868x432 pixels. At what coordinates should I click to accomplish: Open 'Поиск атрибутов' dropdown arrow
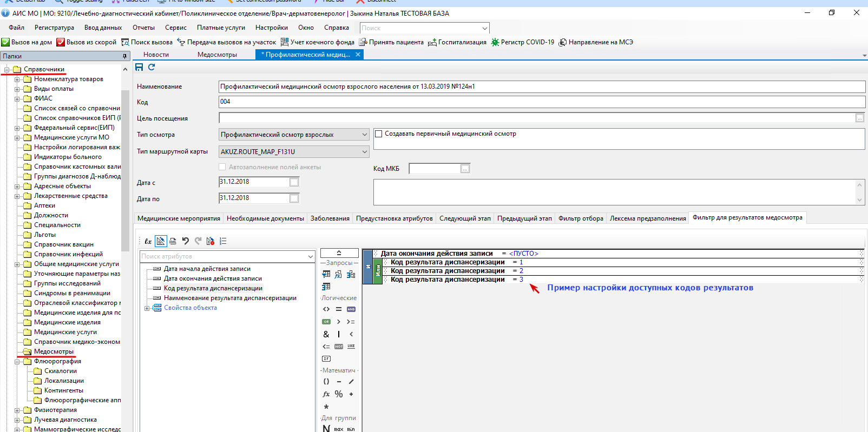[x=311, y=256]
